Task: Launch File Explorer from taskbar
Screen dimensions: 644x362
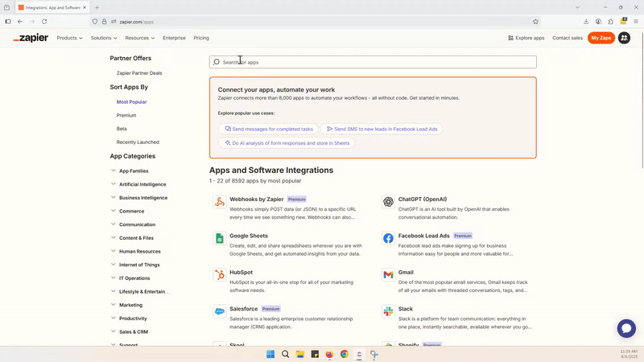Action: 300,354
